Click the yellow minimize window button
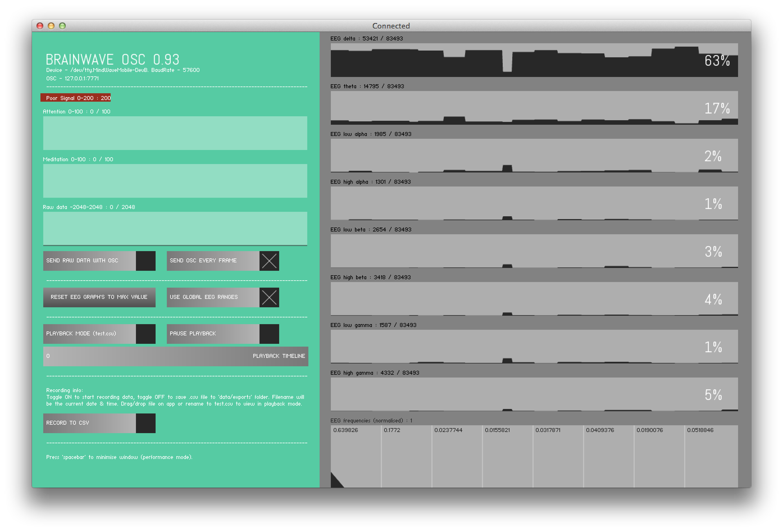 (51, 26)
